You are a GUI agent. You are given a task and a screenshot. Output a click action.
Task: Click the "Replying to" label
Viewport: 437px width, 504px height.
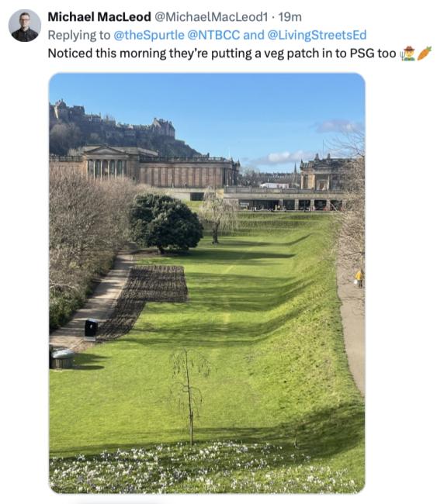click(79, 35)
